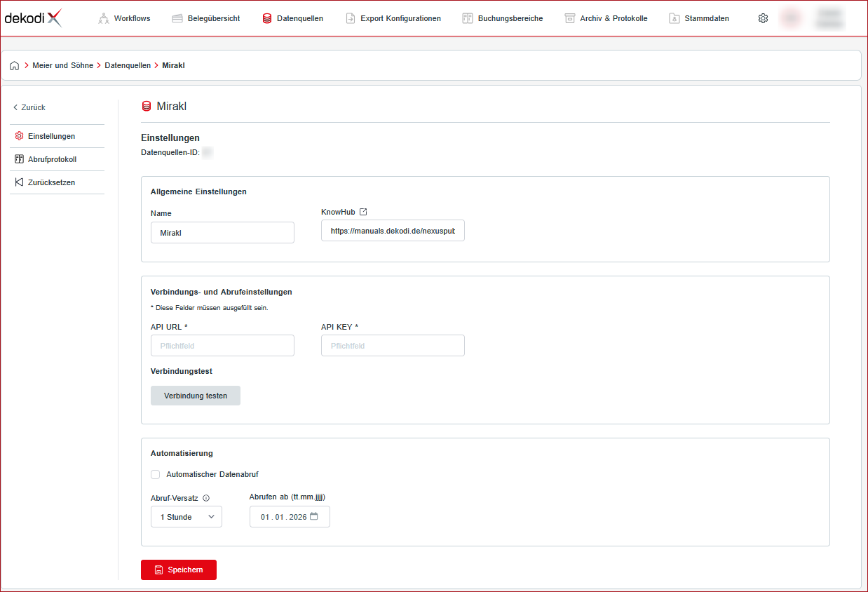This screenshot has width=868, height=592.
Task: Click the Belegübersicht folder icon
Action: tap(177, 18)
